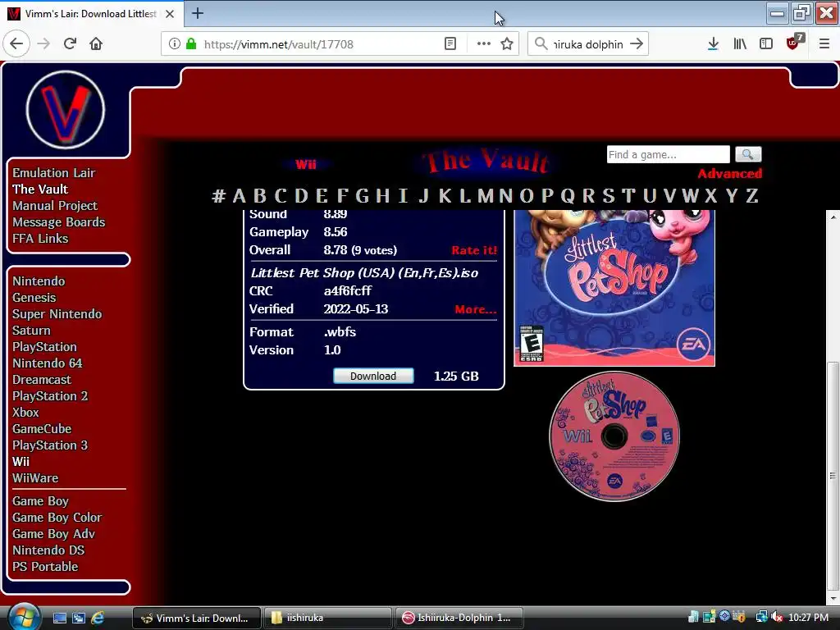Click the browser forward arrow button

coord(43,44)
